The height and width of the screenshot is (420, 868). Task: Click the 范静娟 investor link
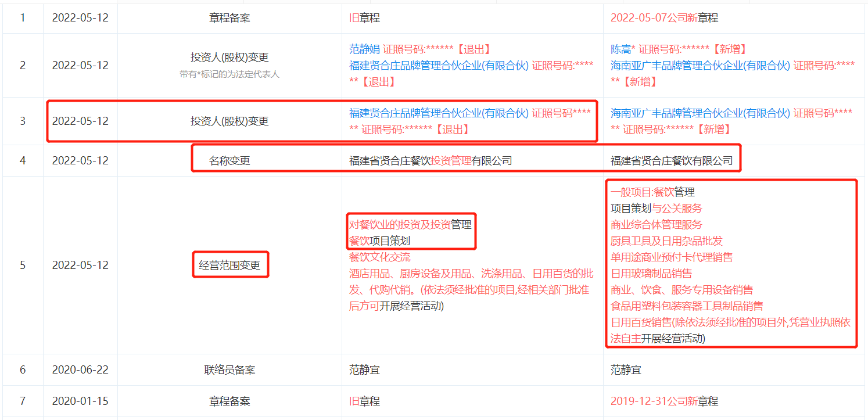tap(364, 49)
